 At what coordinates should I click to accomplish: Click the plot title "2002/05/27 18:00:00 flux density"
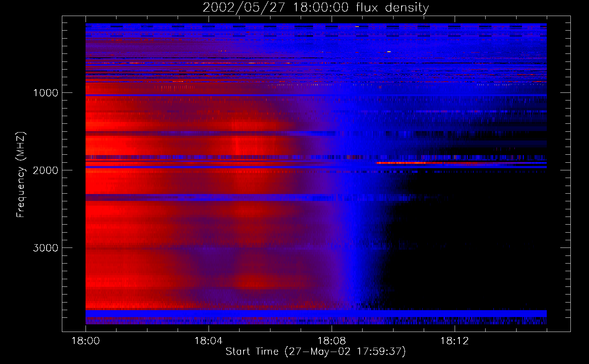coord(316,7)
